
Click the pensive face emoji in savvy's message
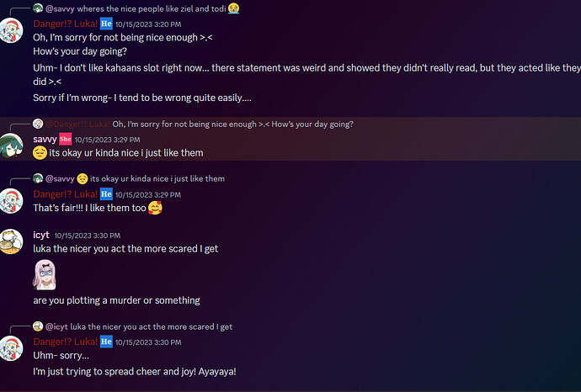[x=40, y=153]
